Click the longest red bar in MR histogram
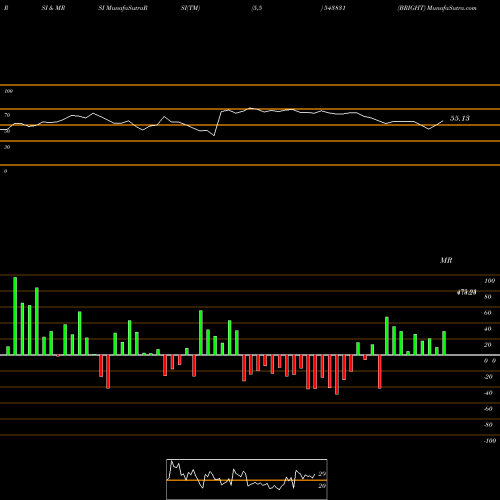This screenshot has width=500, height=500. [337, 375]
